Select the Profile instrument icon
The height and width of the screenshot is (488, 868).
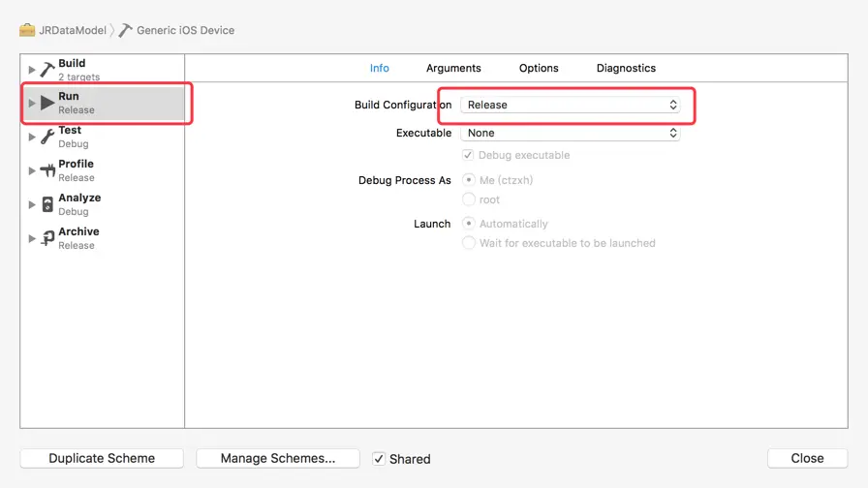point(47,170)
